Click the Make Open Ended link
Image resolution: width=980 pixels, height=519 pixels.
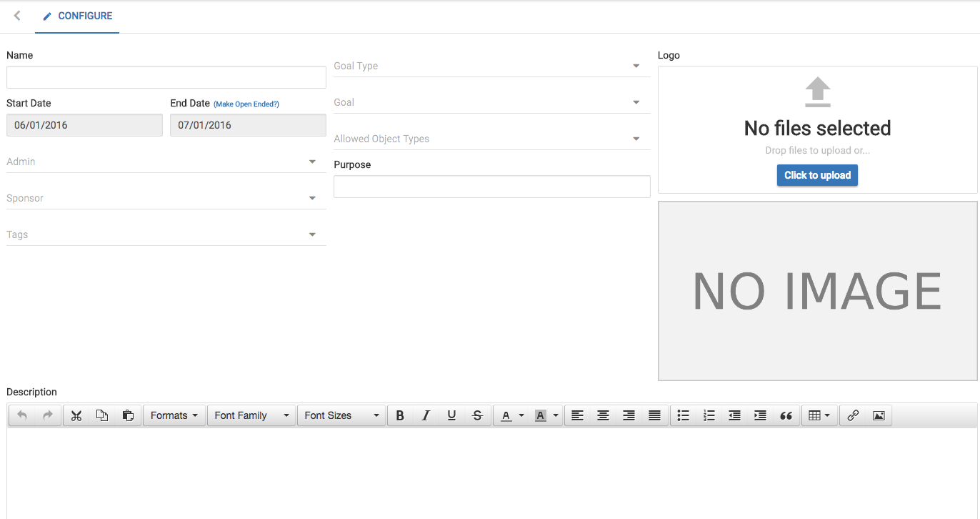pyautogui.click(x=246, y=104)
